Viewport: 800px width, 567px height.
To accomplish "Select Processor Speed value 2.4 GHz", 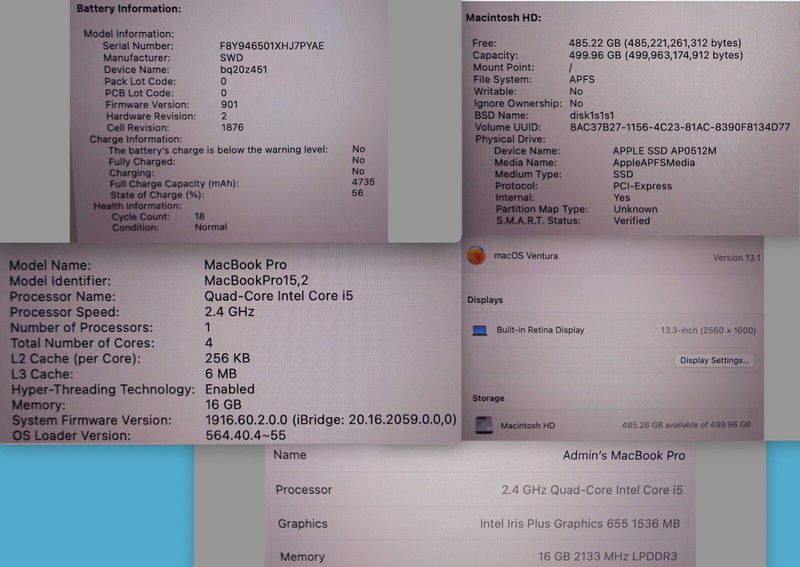I will (x=229, y=311).
